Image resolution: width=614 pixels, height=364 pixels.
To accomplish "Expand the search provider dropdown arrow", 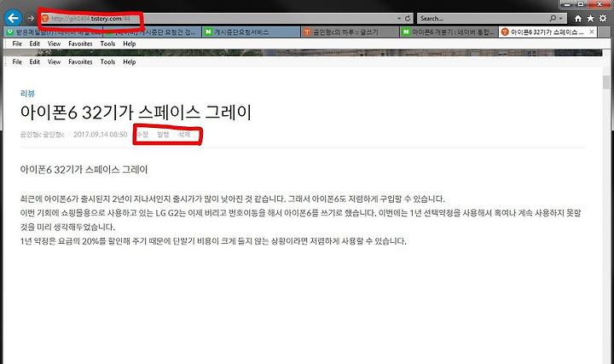I will [x=561, y=19].
